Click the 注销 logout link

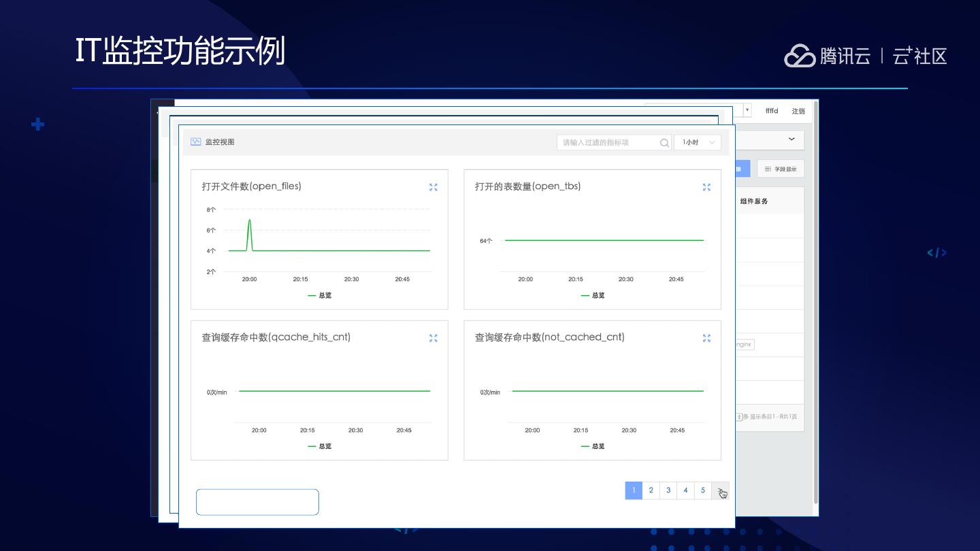click(798, 111)
